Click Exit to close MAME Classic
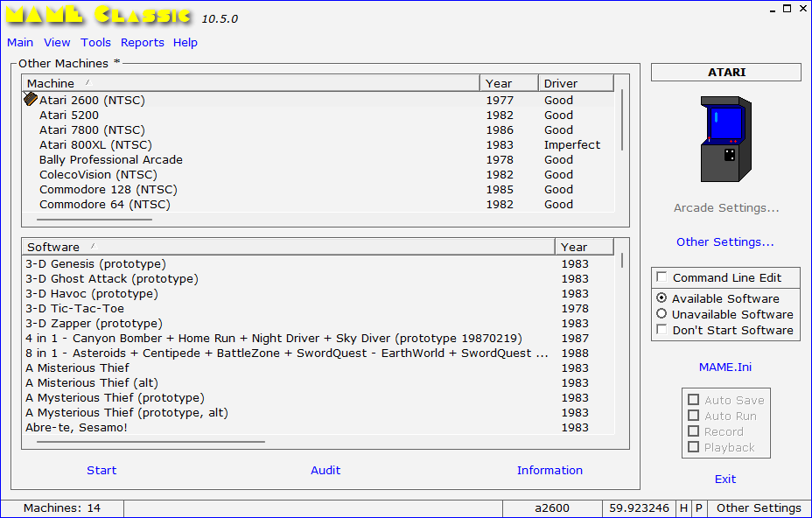This screenshot has height=518, width=812. [724, 479]
